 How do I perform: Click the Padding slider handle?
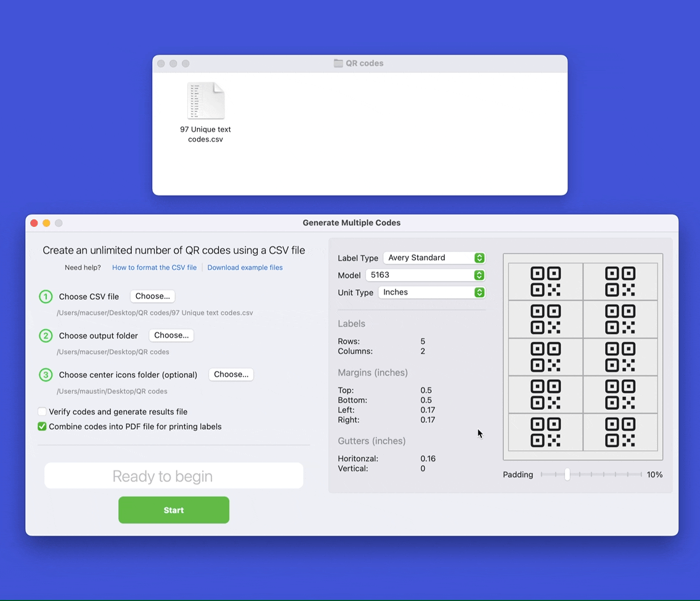(567, 474)
